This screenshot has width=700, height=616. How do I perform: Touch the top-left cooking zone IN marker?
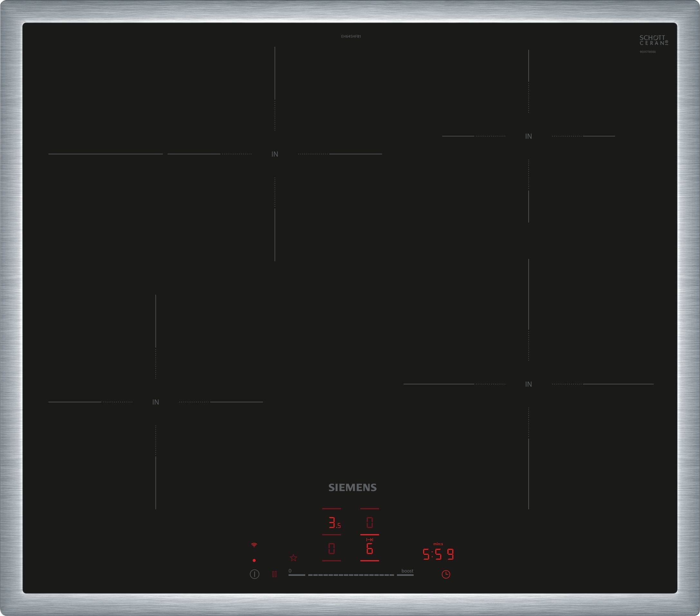pos(275,154)
